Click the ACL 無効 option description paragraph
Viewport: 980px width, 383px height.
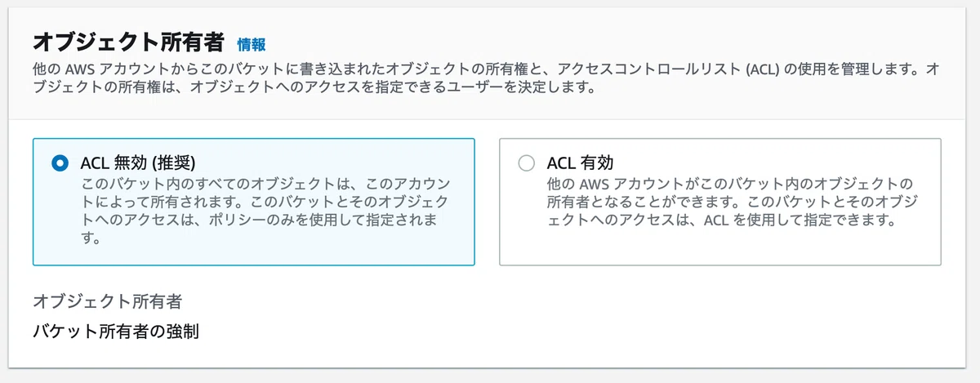coord(265,211)
